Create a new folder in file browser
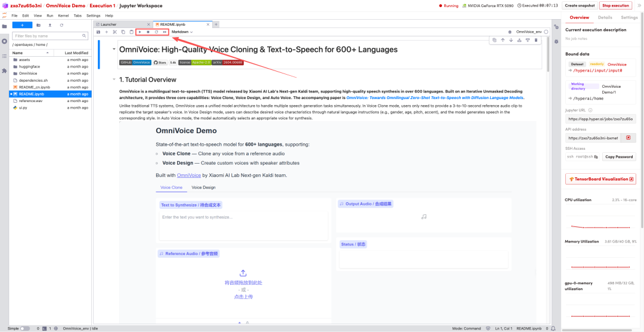This screenshot has height=332, width=644. pos(39,25)
